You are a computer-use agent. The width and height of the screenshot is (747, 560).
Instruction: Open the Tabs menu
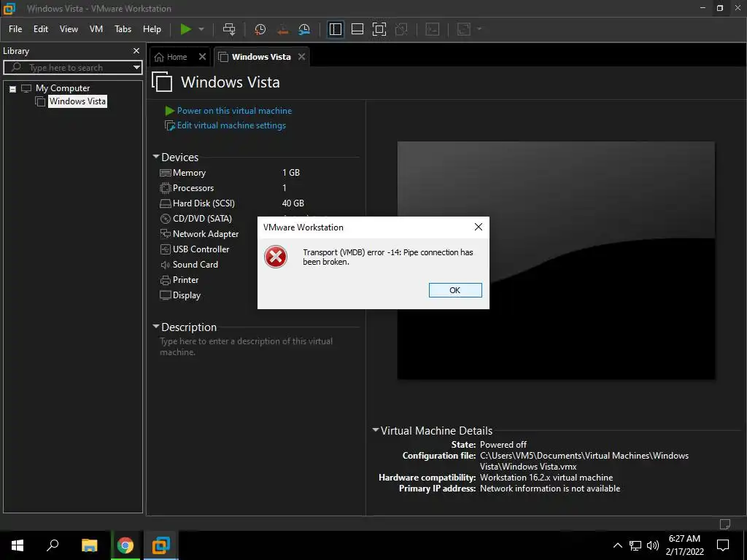coord(123,29)
